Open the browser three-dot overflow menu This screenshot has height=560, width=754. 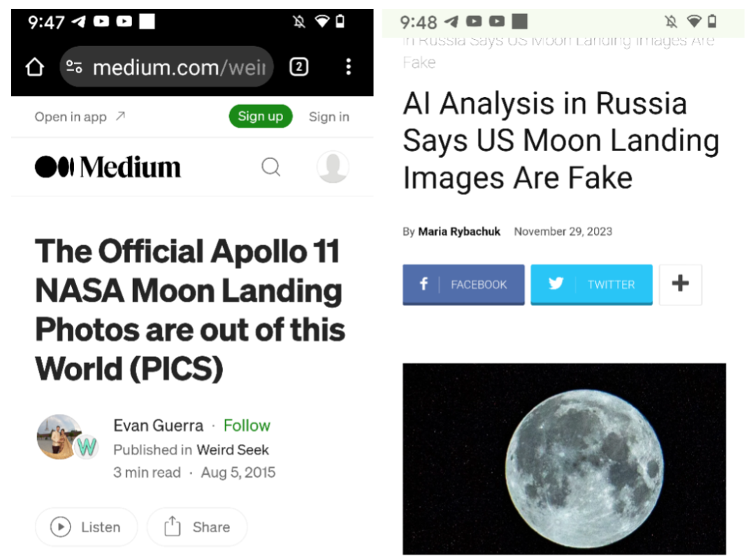348,67
